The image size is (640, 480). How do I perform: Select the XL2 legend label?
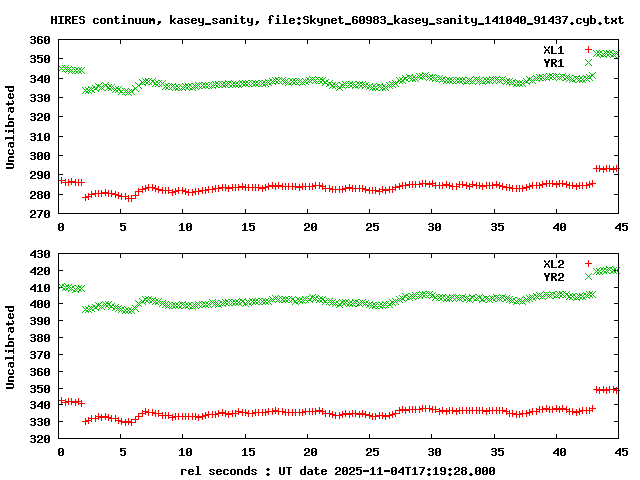(554, 264)
